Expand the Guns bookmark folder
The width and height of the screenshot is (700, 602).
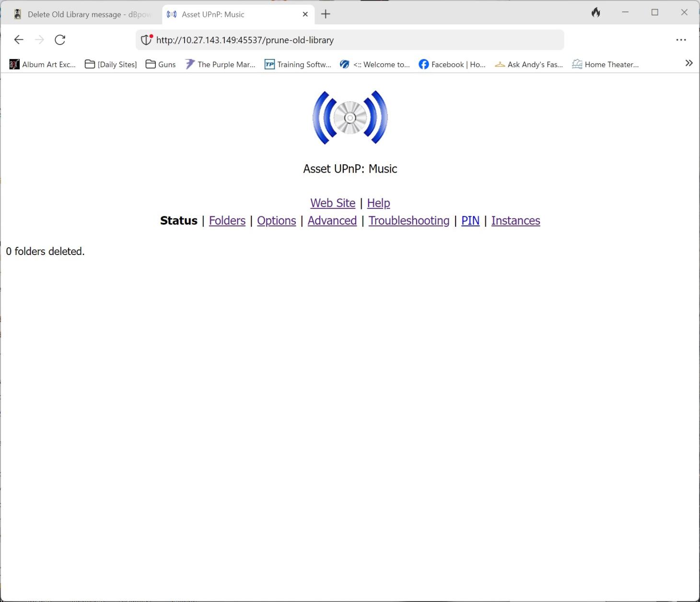(x=161, y=64)
